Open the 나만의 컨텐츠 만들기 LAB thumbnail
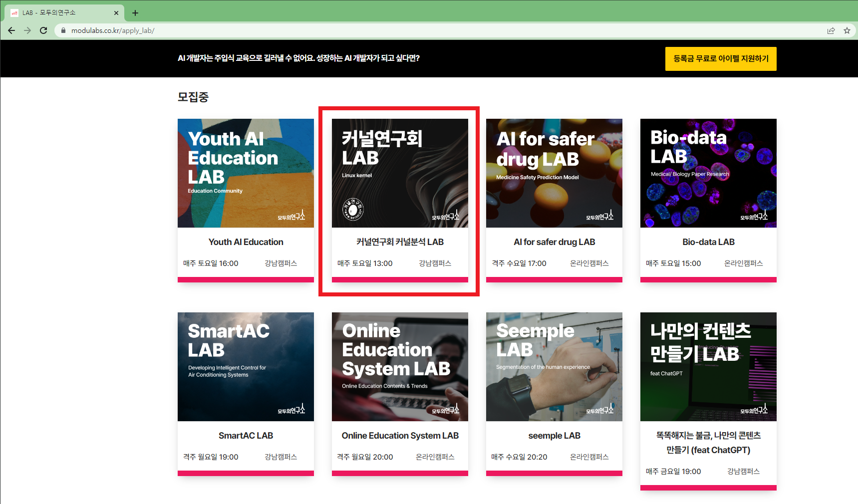 tap(708, 367)
